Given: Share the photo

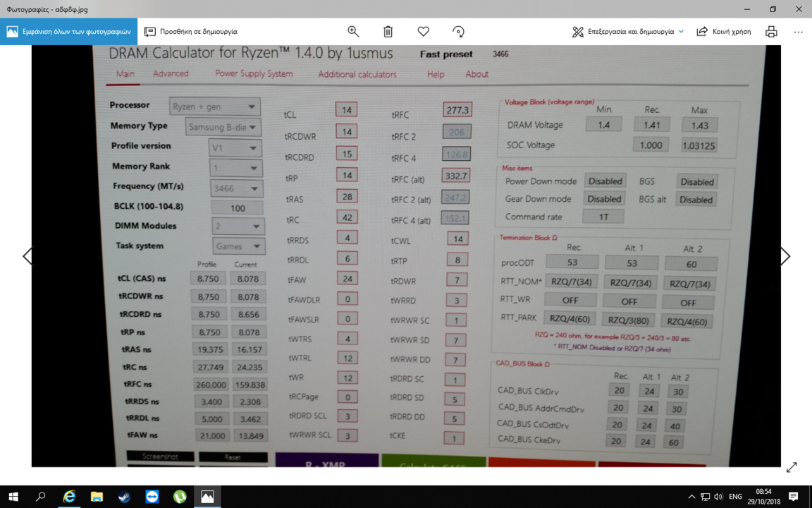Looking at the screenshot, I should point(723,32).
